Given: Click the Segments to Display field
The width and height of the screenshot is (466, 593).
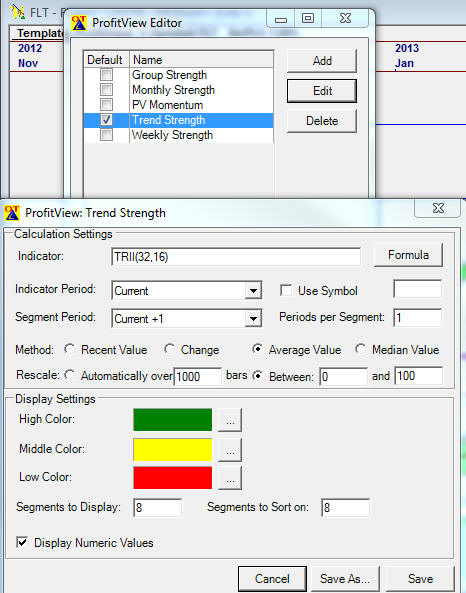Looking at the screenshot, I should [x=157, y=508].
